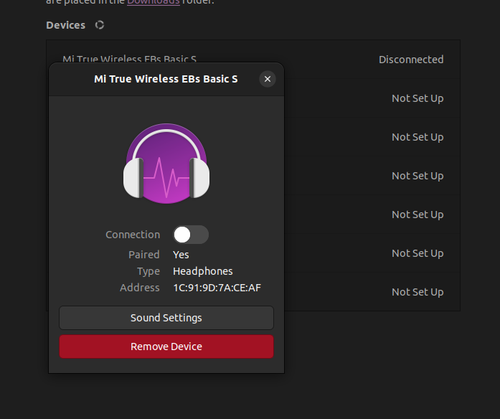The image size is (500, 419).
Task: Select the Disconnected status text
Action: click(411, 60)
